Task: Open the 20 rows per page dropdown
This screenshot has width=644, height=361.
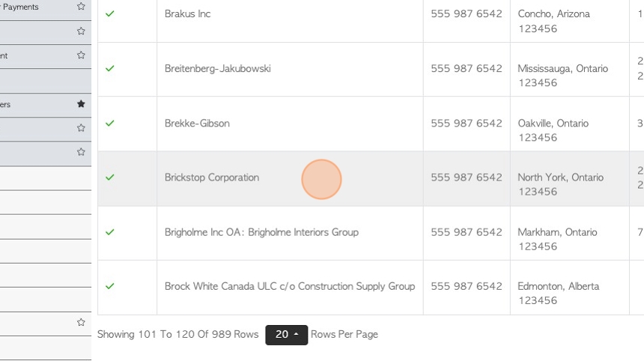Action: [286, 335]
